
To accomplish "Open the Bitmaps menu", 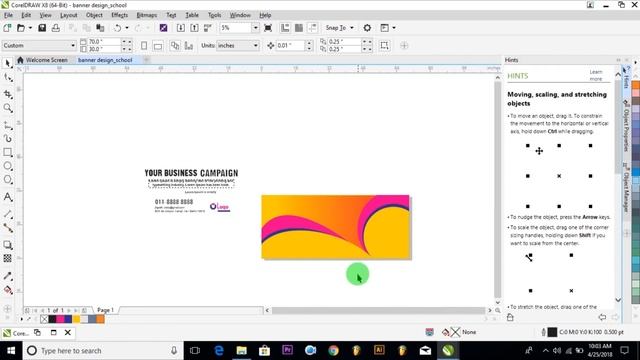I will point(147,15).
